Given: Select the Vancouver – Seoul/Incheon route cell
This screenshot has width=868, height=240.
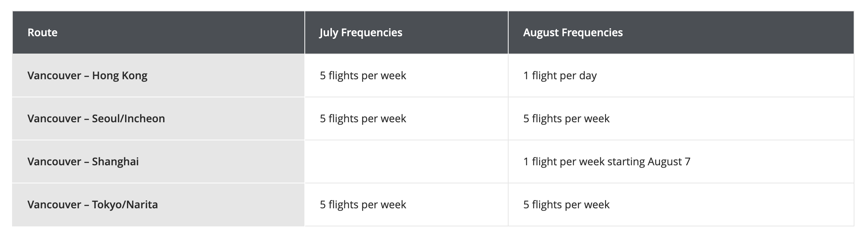Looking at the screenshot, I should click(158, 118).
